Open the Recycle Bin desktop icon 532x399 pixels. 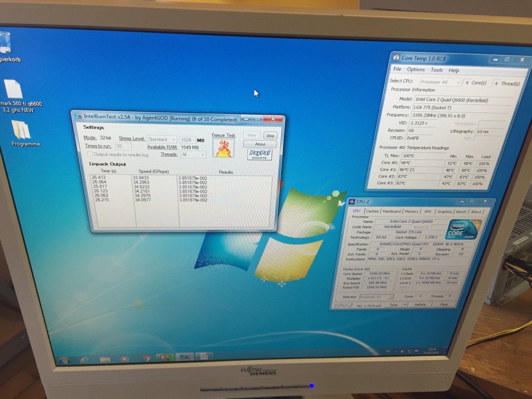6,43
